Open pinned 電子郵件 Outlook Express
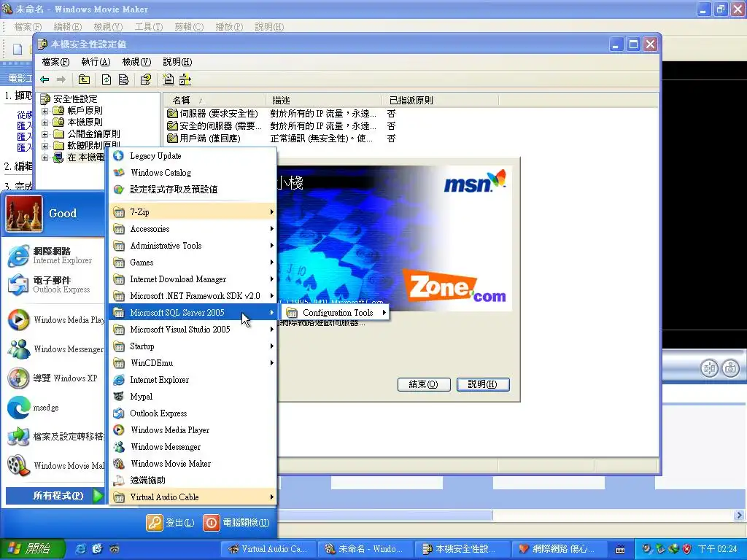Image resolution: width=747 pixels, height=560 pixels. [x=54, y=285]
